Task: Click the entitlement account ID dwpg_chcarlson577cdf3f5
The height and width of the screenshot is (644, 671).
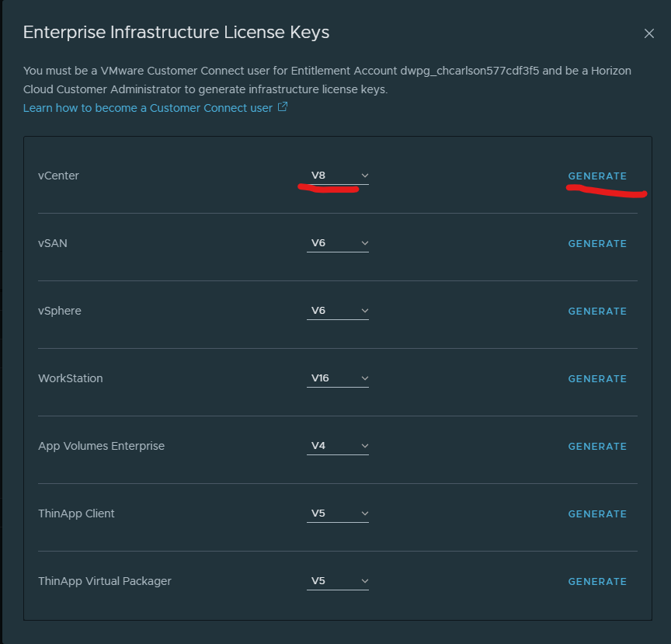Action: (x=469, y=71)
